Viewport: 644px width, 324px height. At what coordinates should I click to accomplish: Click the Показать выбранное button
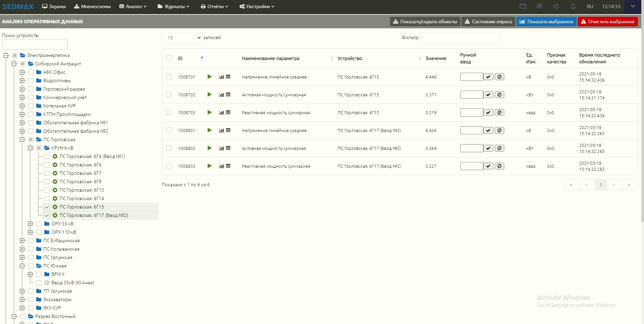point(546,22)
